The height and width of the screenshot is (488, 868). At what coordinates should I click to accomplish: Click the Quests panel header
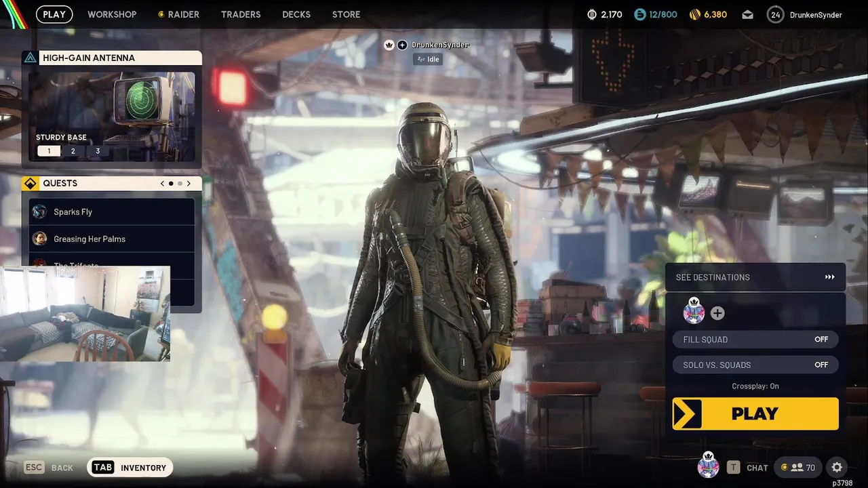[x=112, y=184]
